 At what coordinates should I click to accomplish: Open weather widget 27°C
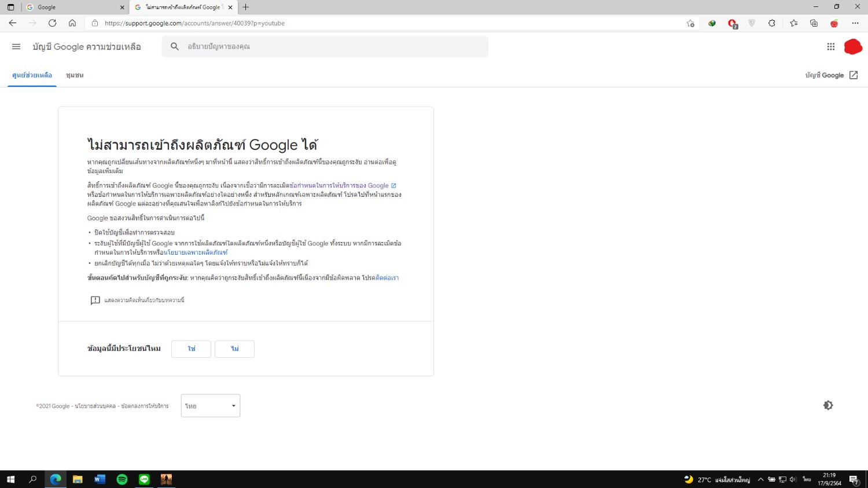click(x=717, y=480)
